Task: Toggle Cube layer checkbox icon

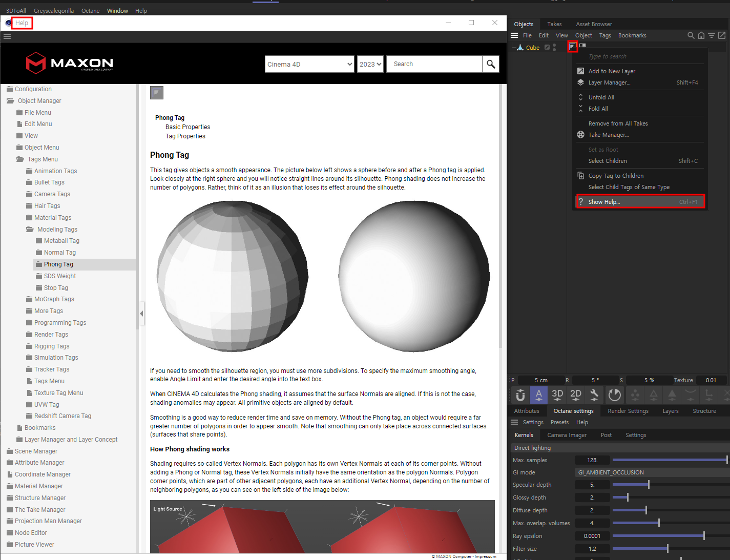Action: click(x=547, y=47)
